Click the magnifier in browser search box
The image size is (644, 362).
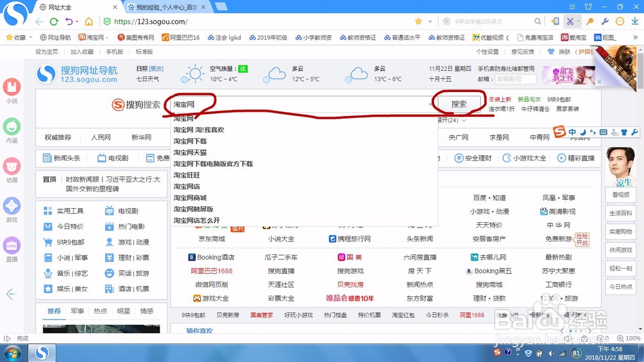tap(537, 21)
